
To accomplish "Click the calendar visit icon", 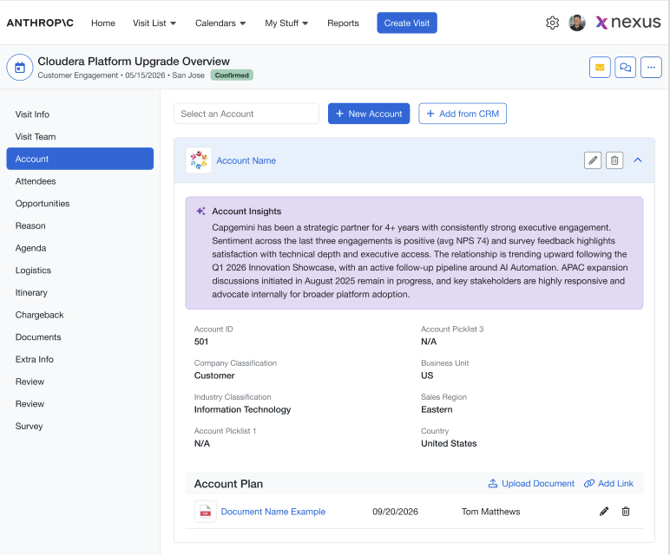I will (20, 67).
